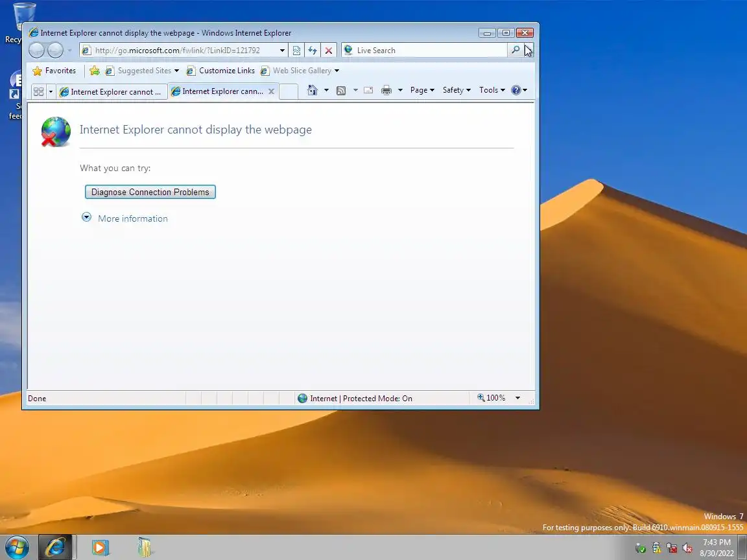This screenshot has width=747, height=560.
Task: Click the Live Search provider icon
Action: 348,50
